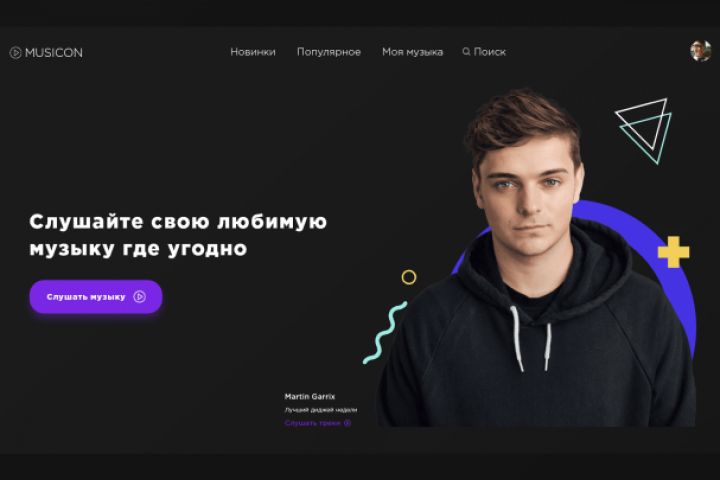Click the small yellow circle shape
The width and height of the screenshot is (720, 480).
409,277
